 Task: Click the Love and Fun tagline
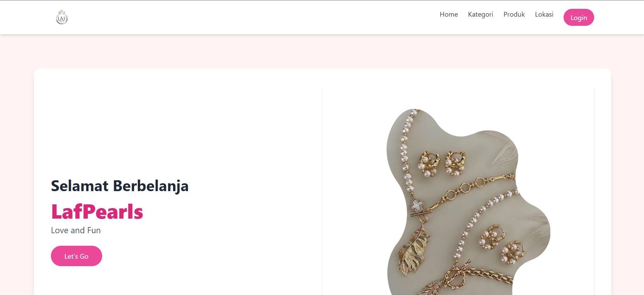tap(76, 230)
